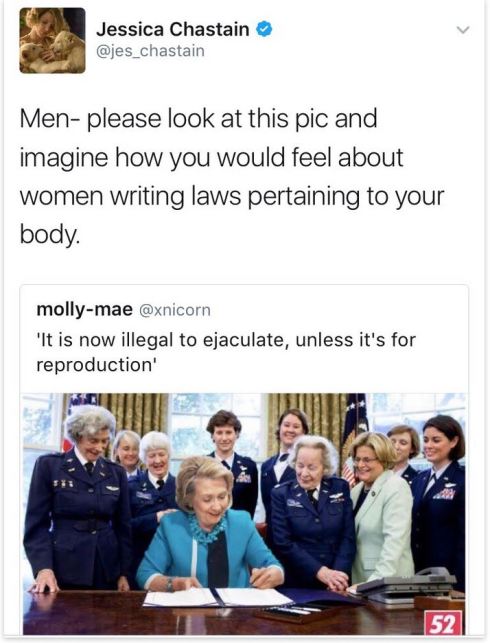This screenshot has width=490, height=643.
Task: Click the open document on the desk
Action: coord(217,597)
